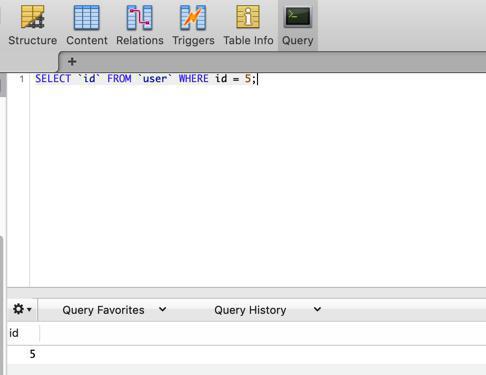Expand the Query Favorites dropdown

(114, 310)
